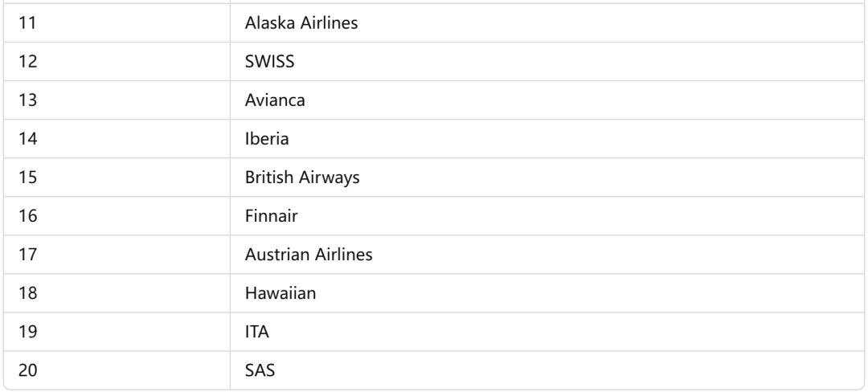Click rank number 15 cell
The width and height of the screenshot is (868, 392).
tap(117, 178)
